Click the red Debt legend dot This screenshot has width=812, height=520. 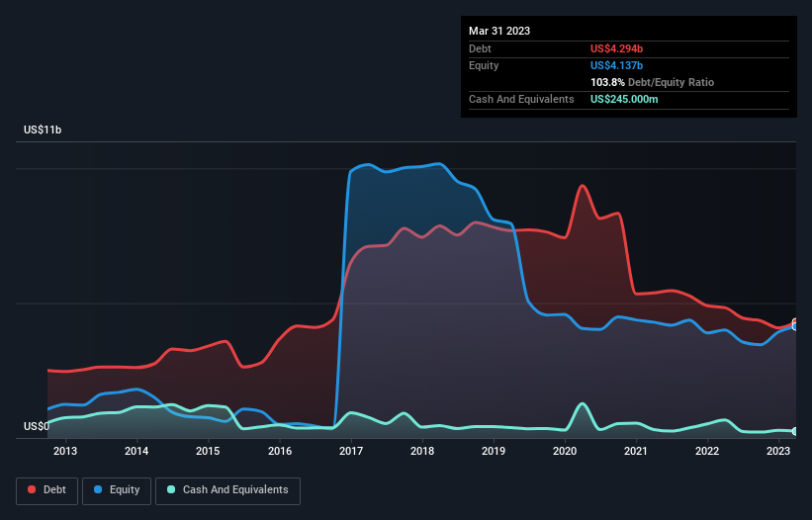tap(32, 489)
